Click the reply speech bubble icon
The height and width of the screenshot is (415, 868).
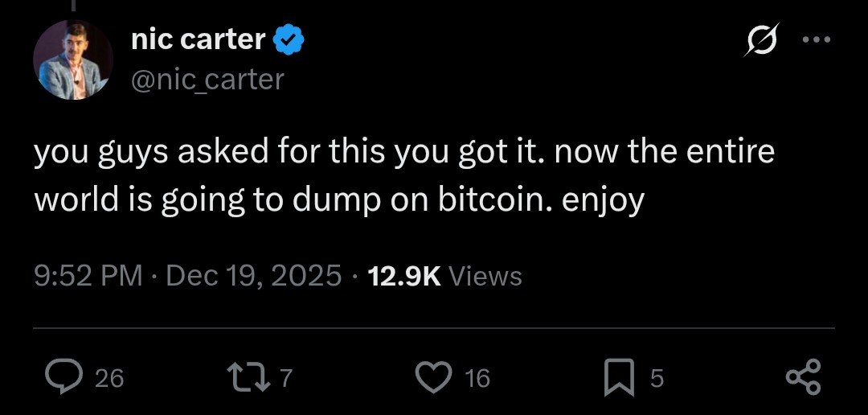[63, 377]
